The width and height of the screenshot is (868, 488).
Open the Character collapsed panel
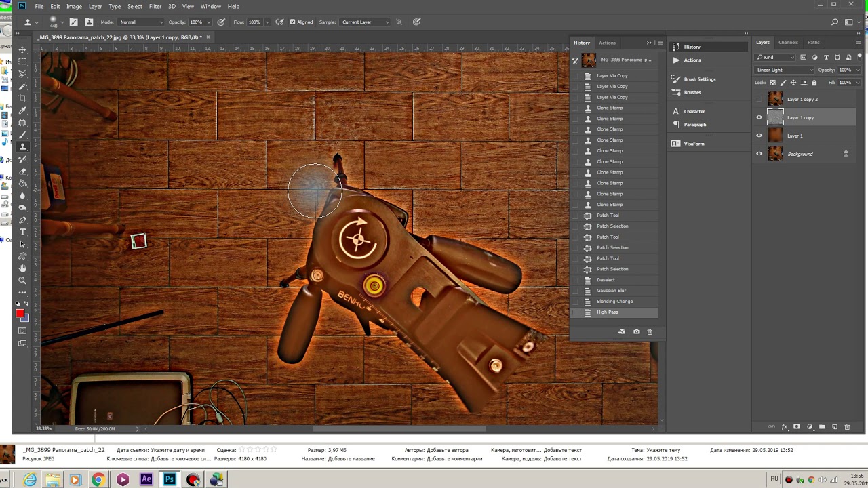tap(694, 111)
